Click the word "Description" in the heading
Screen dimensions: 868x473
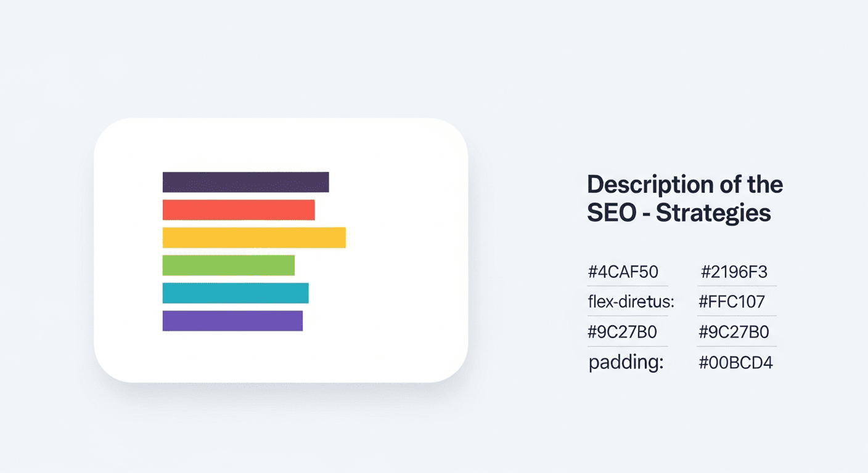pyautogui.click(x=643, y=184)
